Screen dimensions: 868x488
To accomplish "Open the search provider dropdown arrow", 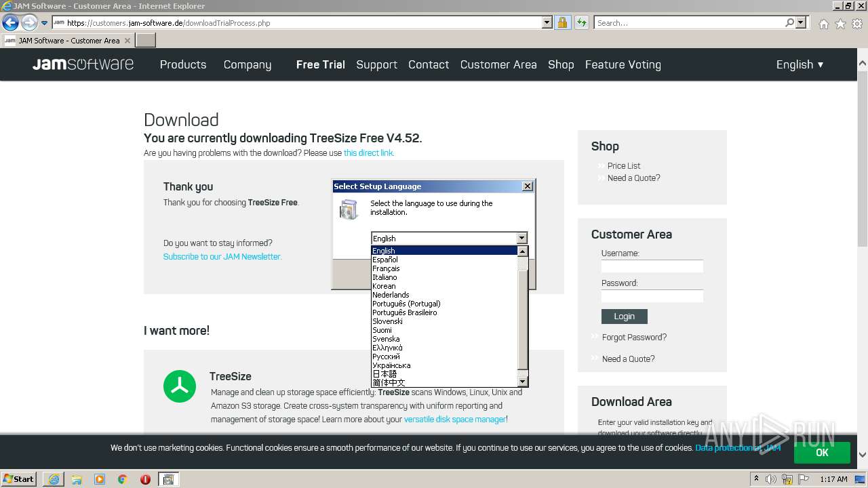I will tap(801, 22).
